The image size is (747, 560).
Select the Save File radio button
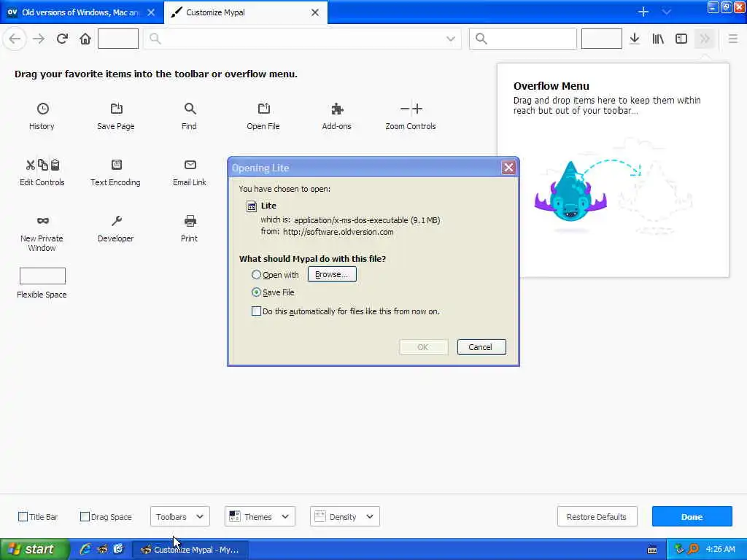(256, 292)
